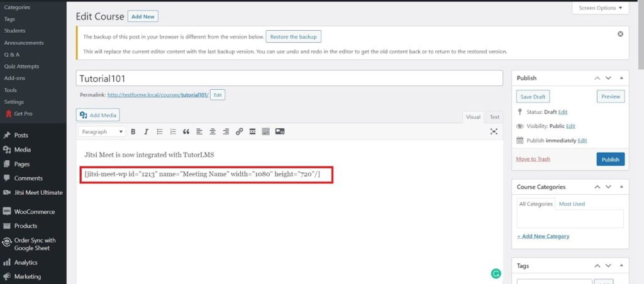Select Most Used categories tab
Screen dimensions: 644x284
(x=572, y=204)
